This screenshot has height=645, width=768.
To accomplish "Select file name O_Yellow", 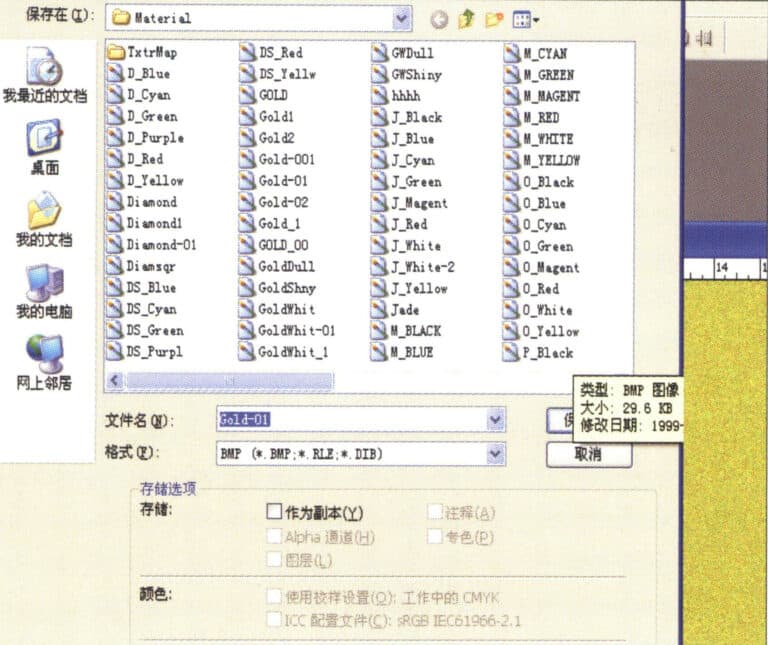I will pyautogui.click(x=551, y=332).
